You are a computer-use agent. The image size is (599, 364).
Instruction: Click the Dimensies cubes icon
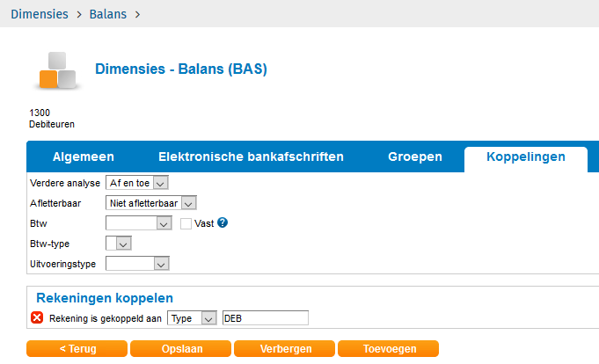(x=59, y=70)
